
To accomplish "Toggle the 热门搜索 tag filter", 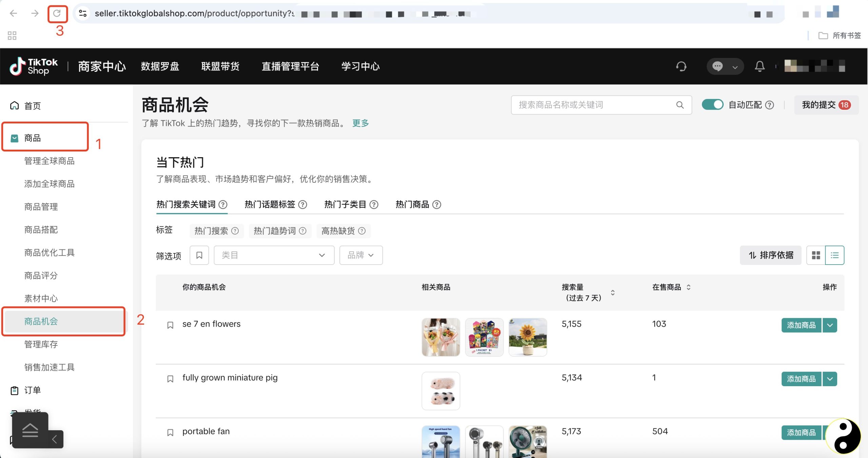I will click(x=216, y=231).
